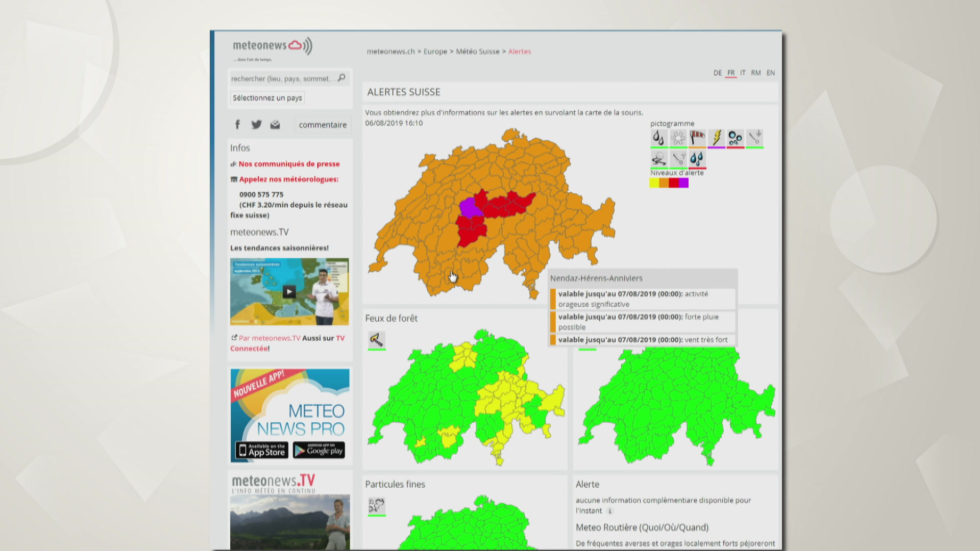Click the date 06/08/2019 16:10
Image resolution: width=980 pixels, height=551 pixels.
click(394, 123)
